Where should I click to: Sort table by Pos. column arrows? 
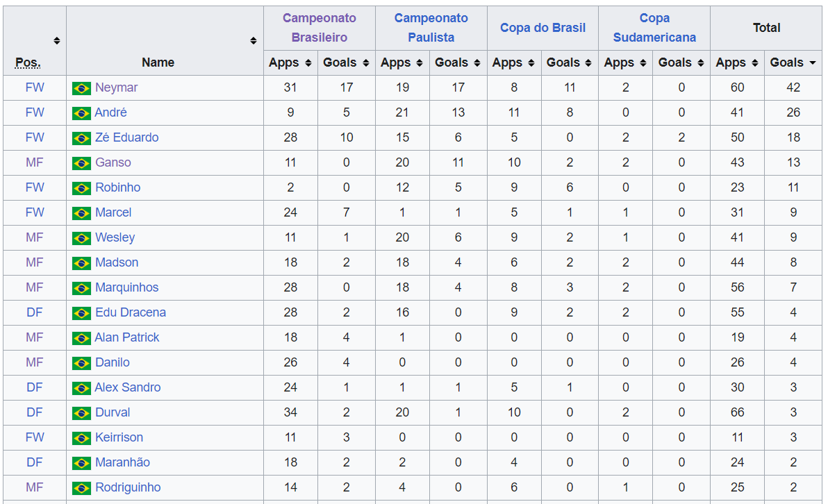(x=56, y=41)
